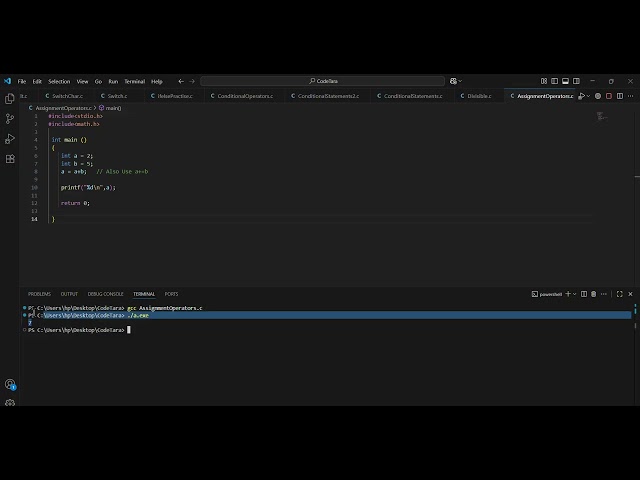Close the terminal panel
The height and width of the screenshot is (480, 640).
point(631,294)
